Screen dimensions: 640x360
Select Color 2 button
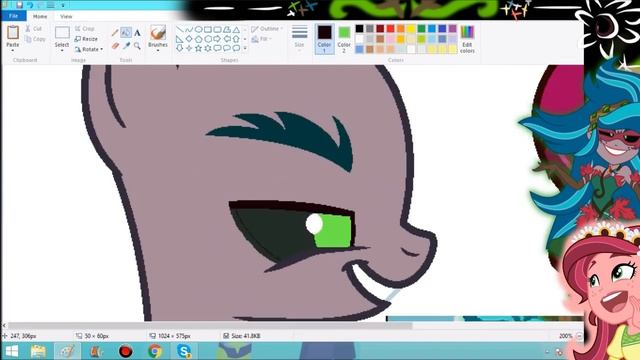(344, 39)
